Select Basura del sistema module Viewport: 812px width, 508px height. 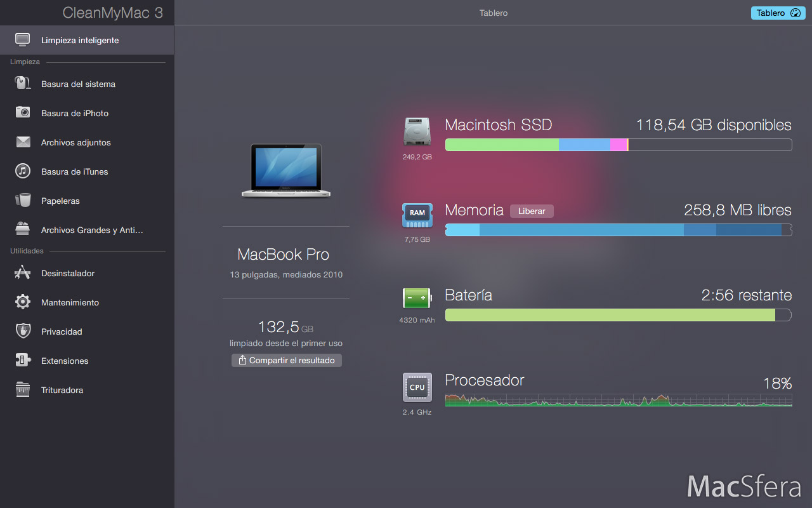click(x=87, y=84)
